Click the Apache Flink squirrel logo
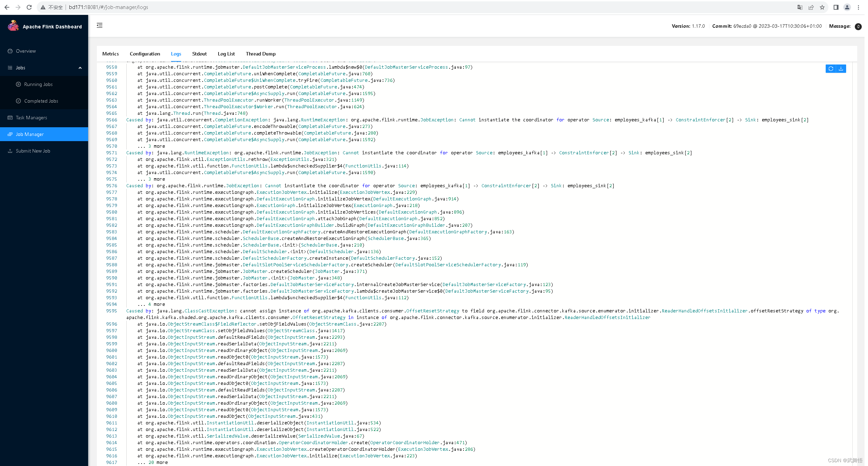Viewport: 868px width, 466px height. pyautogui.click(x=13, y=26)
